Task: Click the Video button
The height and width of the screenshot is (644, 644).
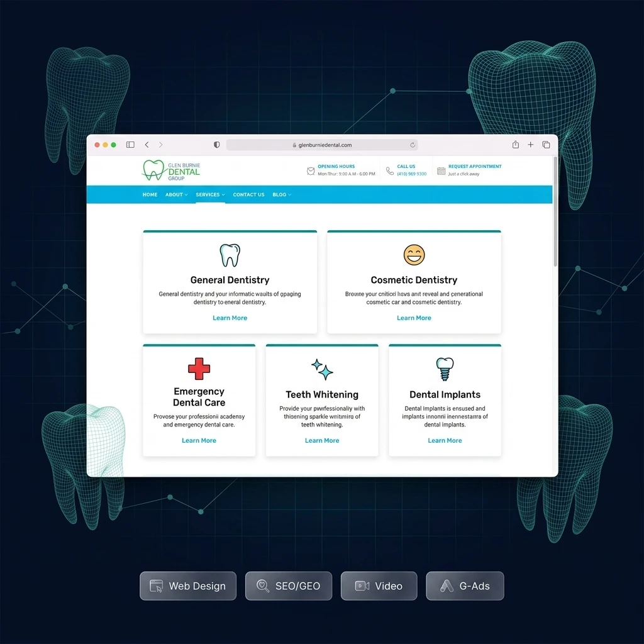Action: (379, 586)
